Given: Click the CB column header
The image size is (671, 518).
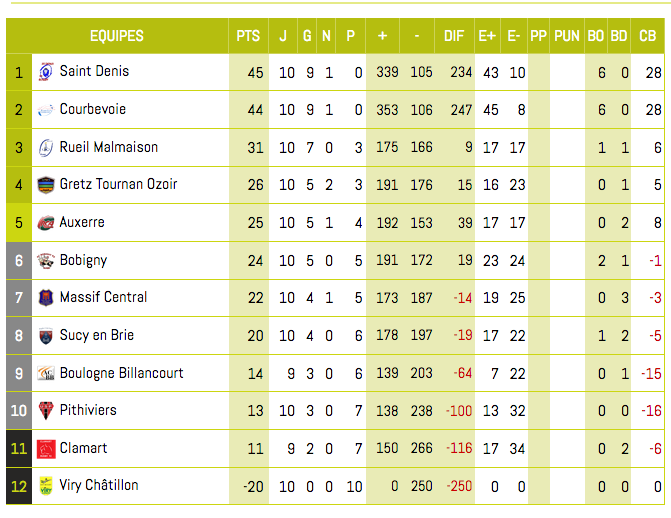Looking at the screenshot, I should [x=647, y=36].
